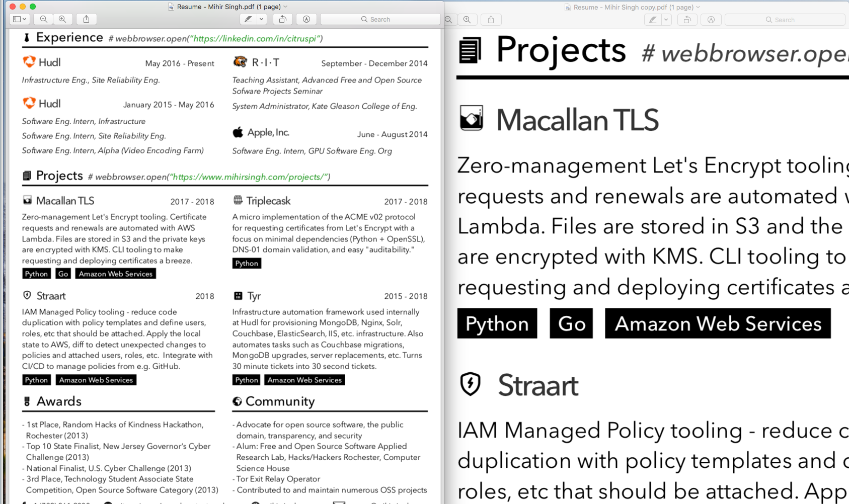
Task: Show Markup toolbar in Resume copy window
Action: click(711, 20)
